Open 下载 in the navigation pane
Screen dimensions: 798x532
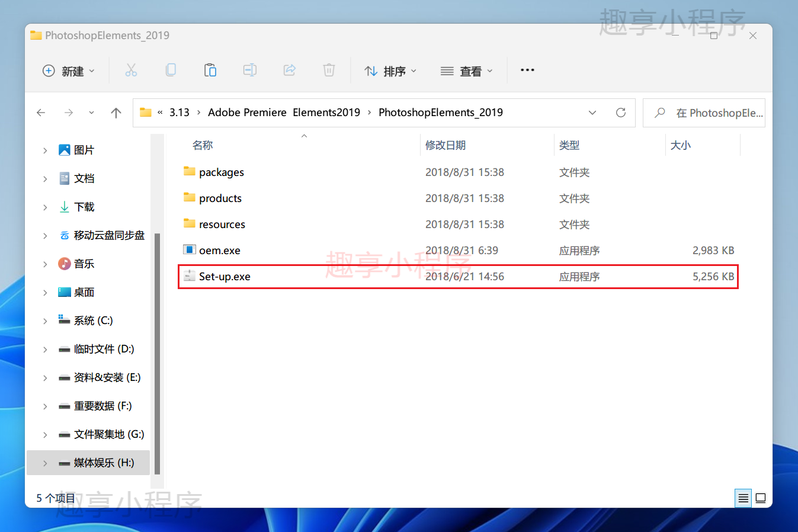pyautogui.click(x=84, y=207)
